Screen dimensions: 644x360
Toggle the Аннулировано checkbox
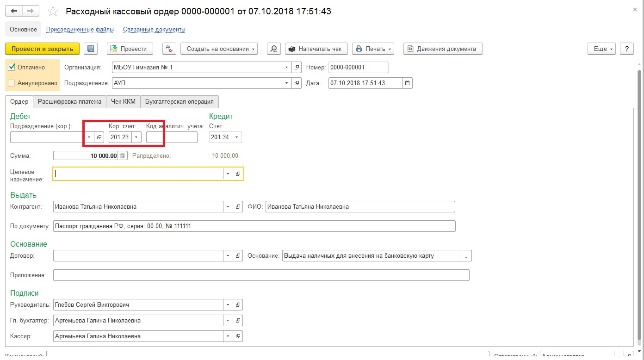click(x=12, y=83)
